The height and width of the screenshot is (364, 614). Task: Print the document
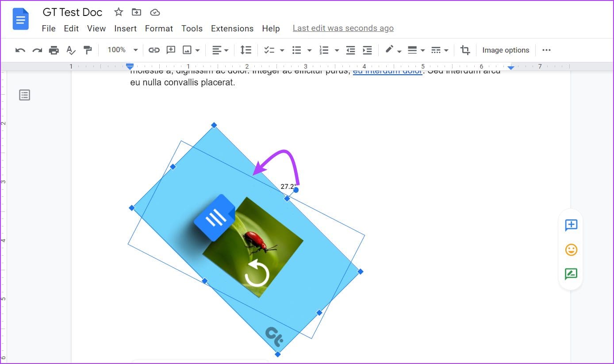click(x=54, y=50)
